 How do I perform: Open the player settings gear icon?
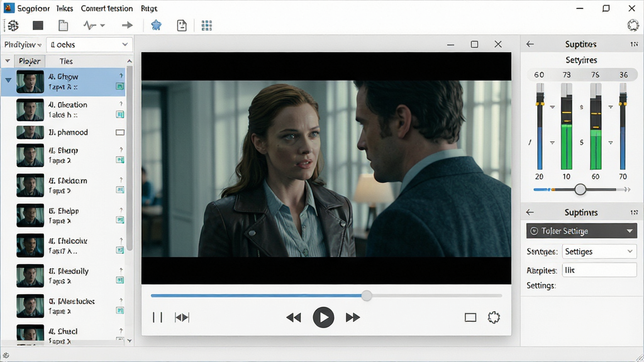494,317
